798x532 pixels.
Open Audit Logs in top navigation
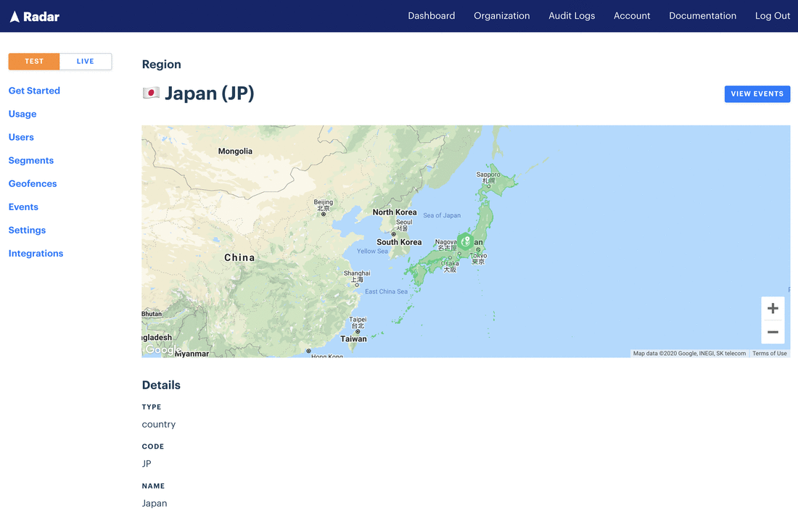pos(572,16)
